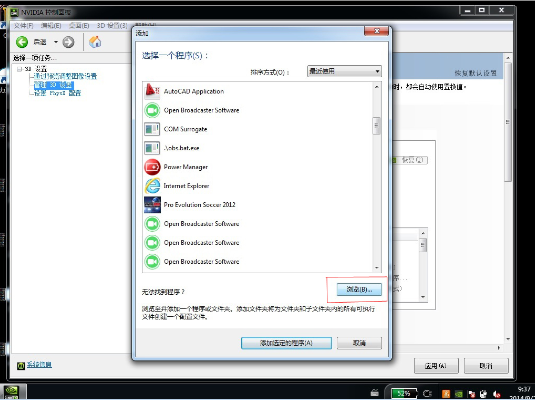Select 设置 PhysX 配置 in the task tree

(58, 92)
